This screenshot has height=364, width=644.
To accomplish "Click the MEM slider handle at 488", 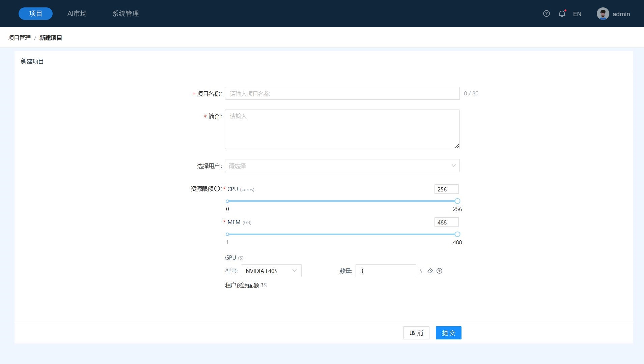I will [x=457, y=234].
